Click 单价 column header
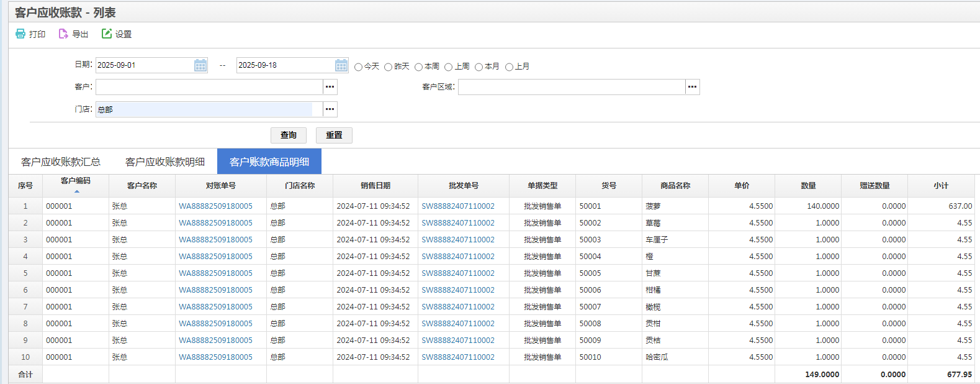The image size is (980, 384). (x=742, y=186)
